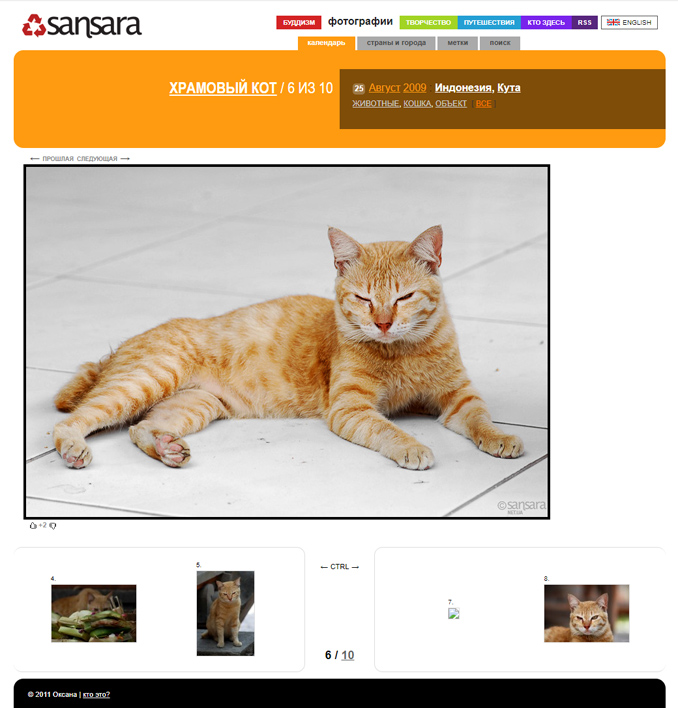Image resolution: width=678 pixels, height=708 pixels.
Task: Open thumbnail 5 of the sitting cat
Action: pos(225,613)
